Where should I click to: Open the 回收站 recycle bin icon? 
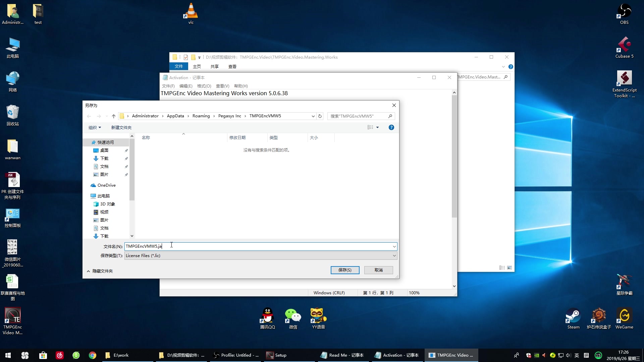click(x=13, y=115)
